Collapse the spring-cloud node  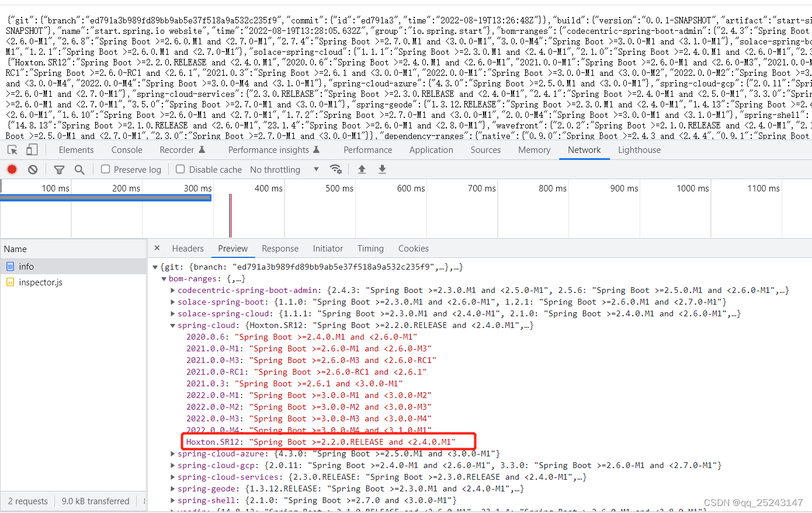pyautogui.click(x=173, y=326)
